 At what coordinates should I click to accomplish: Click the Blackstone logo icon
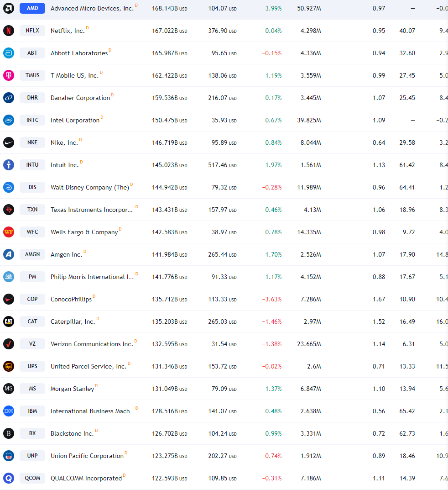9,433
